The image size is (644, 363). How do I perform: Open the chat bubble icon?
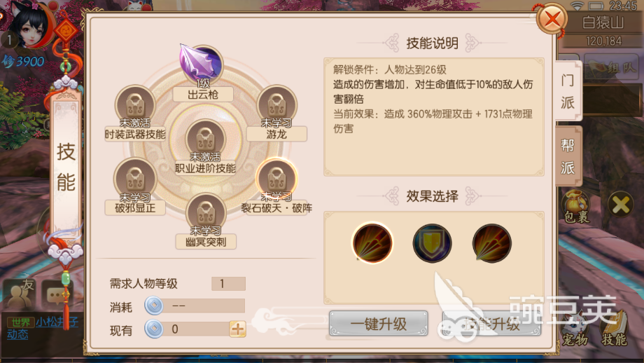[55, 295]
